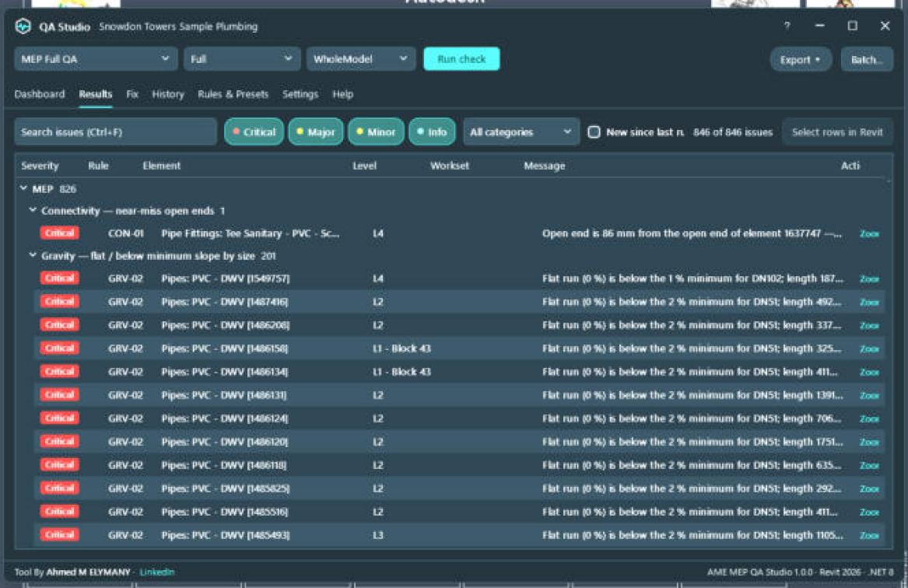The width and height of the screenshot is (908, 588).
Task: Collapse the Connectivity near-miss open ends group
Action: (x=33, y=211)
